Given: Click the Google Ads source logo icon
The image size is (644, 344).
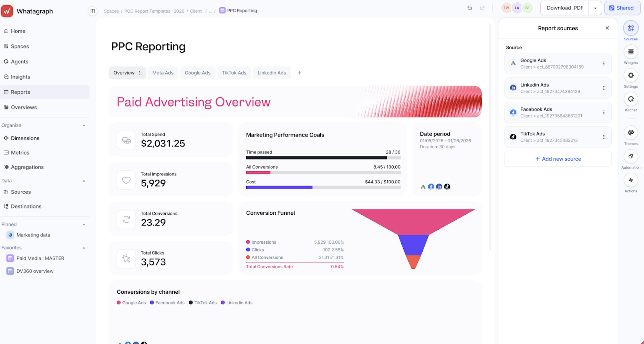Looking at the screenshot, I should pos(513,63).
